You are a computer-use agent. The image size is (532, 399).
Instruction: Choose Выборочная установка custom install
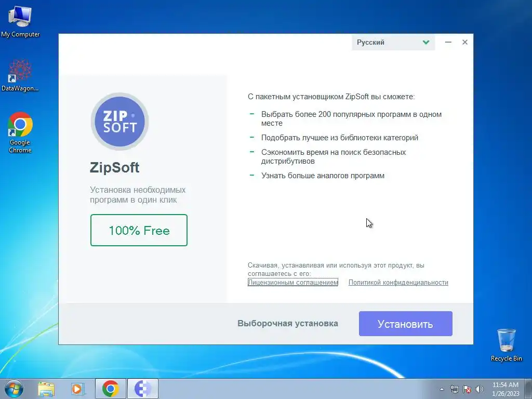pos(288,323)
